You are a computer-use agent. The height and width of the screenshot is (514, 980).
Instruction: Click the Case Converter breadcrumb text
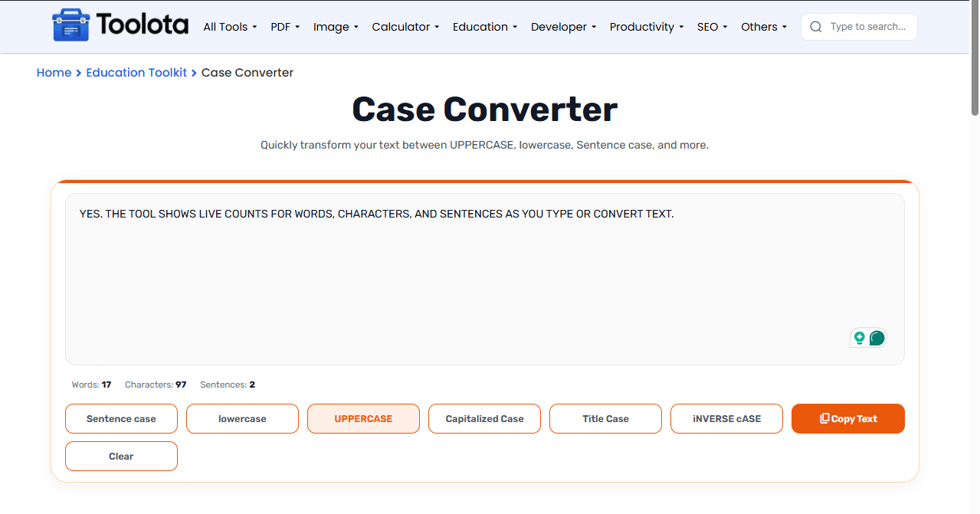click(247, 73)
